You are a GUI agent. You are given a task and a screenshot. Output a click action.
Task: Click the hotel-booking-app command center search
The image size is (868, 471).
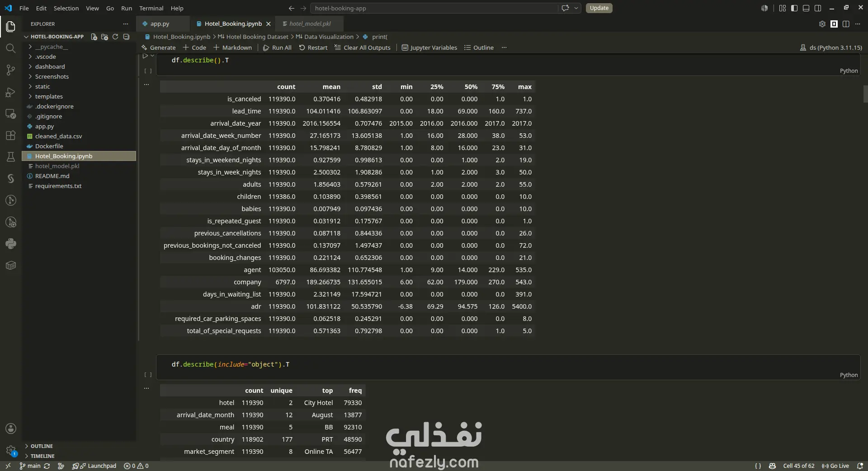[434, 8]
